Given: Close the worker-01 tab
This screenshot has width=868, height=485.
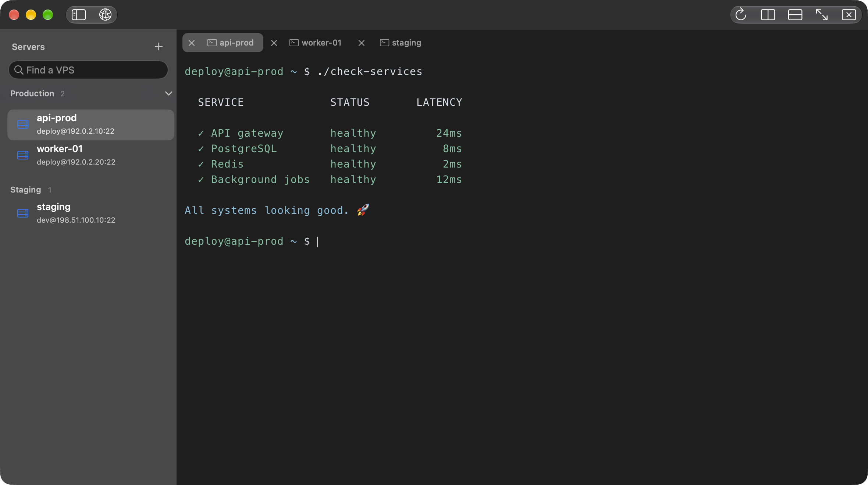Looking at the screenshot, I should coord(274,43).
